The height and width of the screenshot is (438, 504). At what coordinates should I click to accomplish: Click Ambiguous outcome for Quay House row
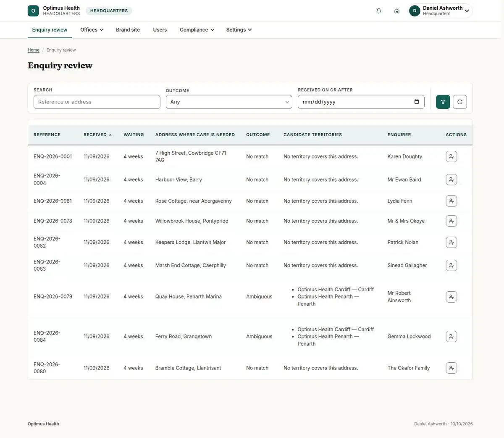tap(259, 296)
